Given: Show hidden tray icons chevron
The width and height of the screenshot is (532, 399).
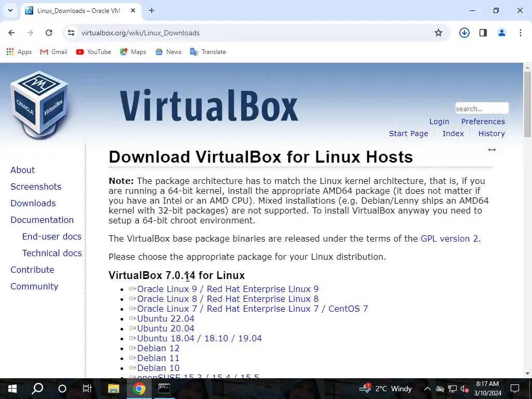Looking at the screenshot, I should pyautogui.click(x=428, y=389).
